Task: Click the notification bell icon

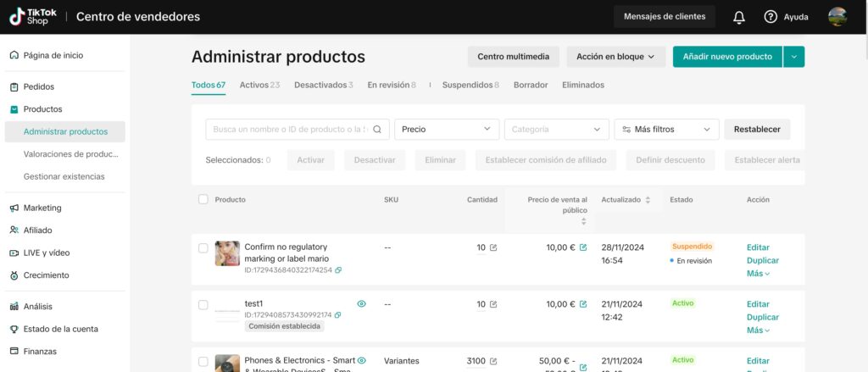Action: pyautogui.click(x=739, y=17)
